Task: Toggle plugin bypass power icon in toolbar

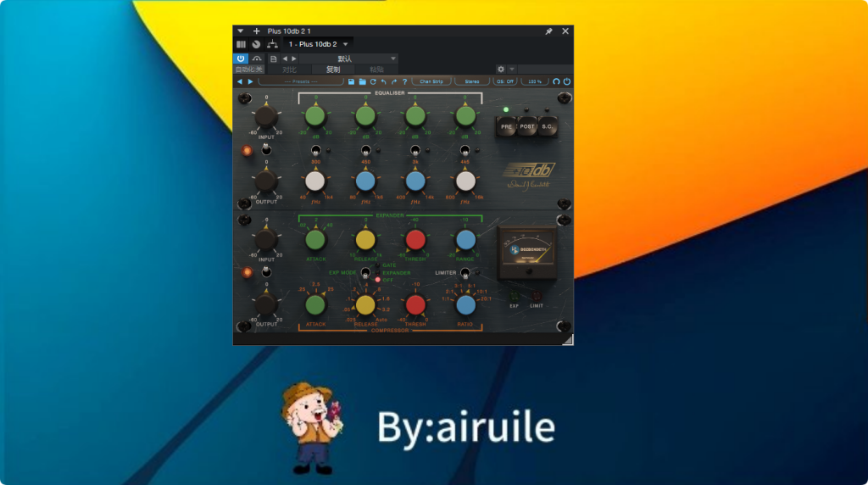Action: coord(567,82)
